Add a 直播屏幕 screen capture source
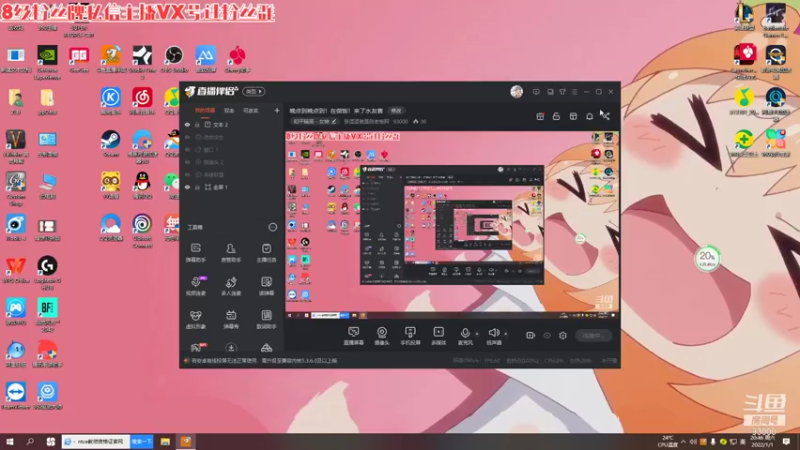The image size is (800, 450). pyautogui.click(x=354, y=336)
